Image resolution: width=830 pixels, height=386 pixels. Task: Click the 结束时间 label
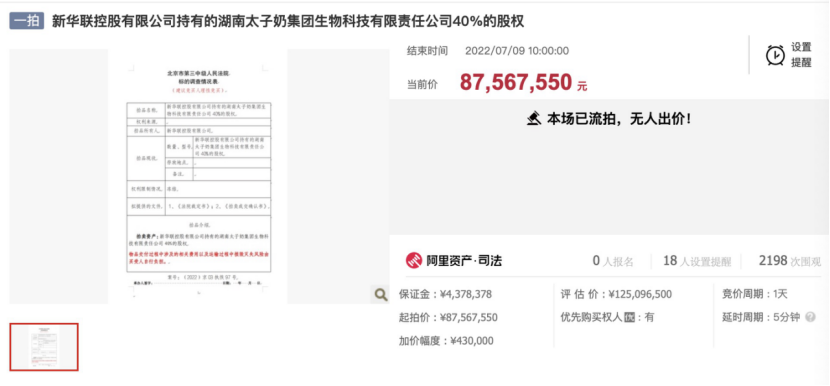point(427,51)
